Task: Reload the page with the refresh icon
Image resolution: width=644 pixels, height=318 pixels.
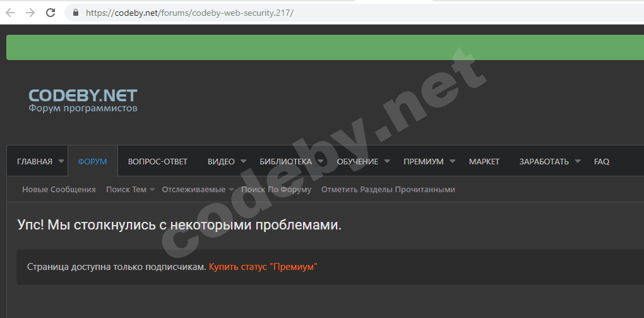Action: click(51, 13)
